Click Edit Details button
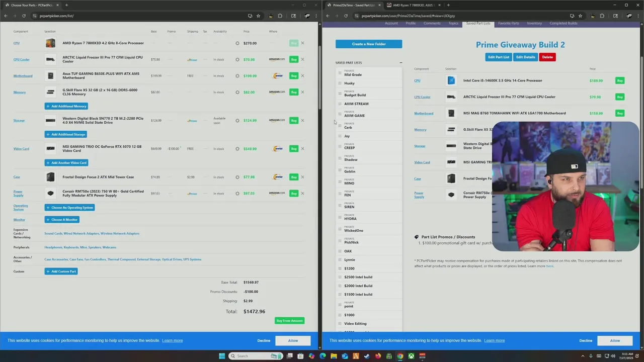This screenshot has width=644, height=362. tap(525, 57)
